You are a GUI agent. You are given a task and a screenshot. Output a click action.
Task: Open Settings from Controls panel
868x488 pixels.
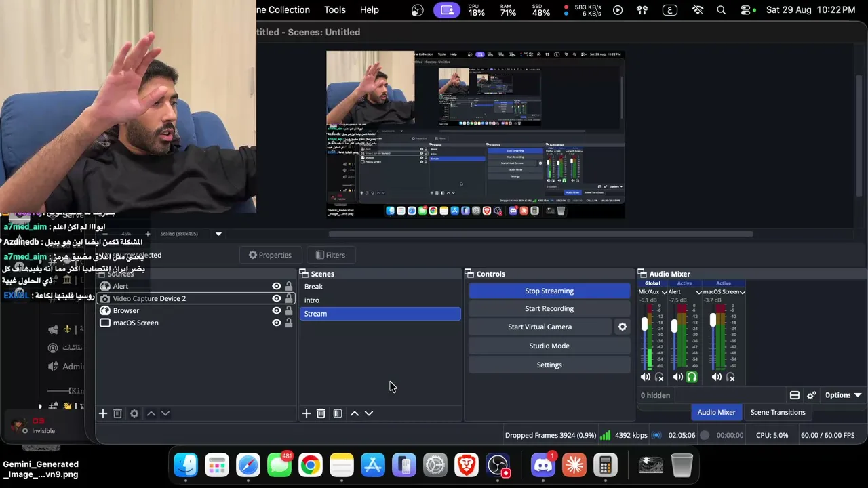click(x=549, y=365)
